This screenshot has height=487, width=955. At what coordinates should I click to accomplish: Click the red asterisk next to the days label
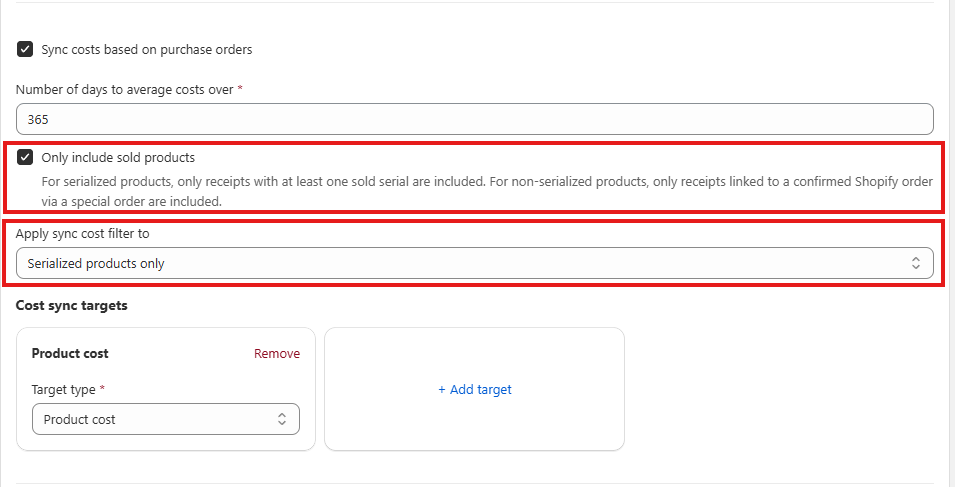pos(240,89)
